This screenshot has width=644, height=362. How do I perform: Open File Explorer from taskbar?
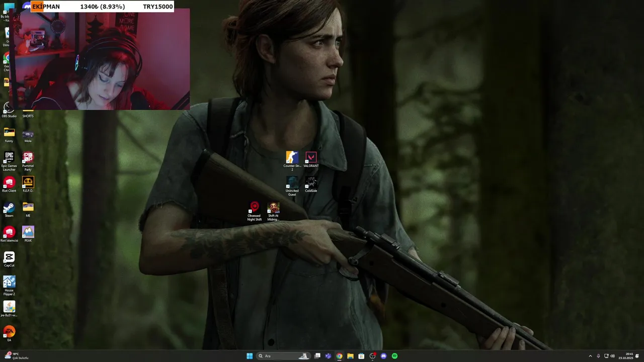[x=350, y=356]
